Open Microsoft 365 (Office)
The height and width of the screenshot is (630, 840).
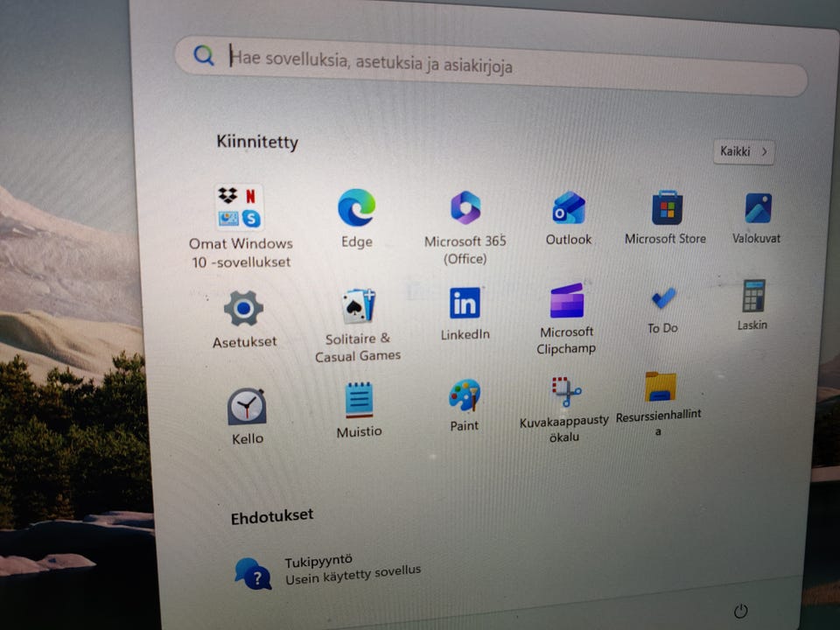pos(465,227)
